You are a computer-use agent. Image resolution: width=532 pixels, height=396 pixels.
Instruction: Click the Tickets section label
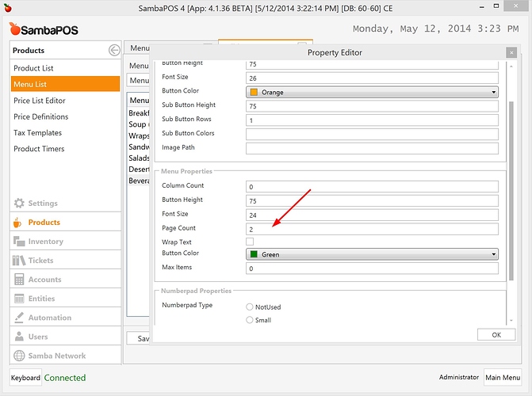(40, 261)
